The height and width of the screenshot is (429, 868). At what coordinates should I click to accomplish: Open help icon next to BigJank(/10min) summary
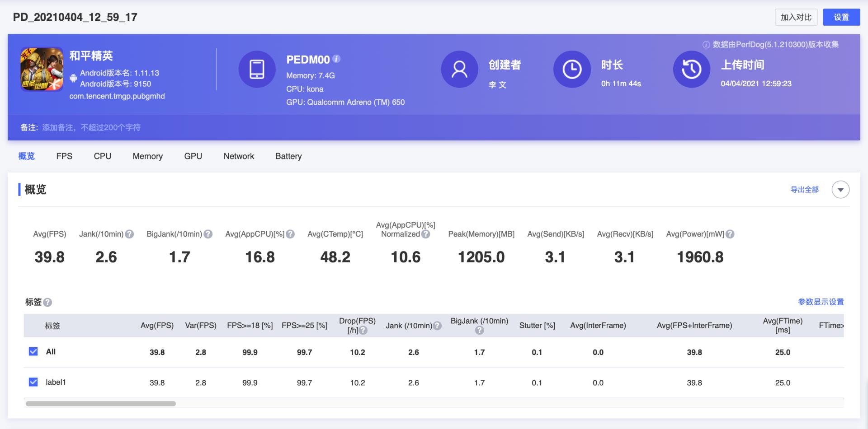pos(208,234)
